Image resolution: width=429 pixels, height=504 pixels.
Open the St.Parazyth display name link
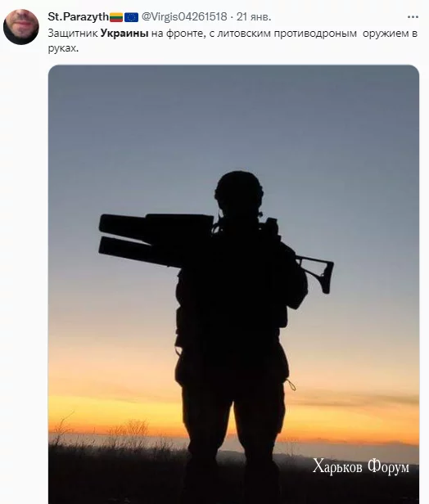pyautogui.click(x=78, y=16)
